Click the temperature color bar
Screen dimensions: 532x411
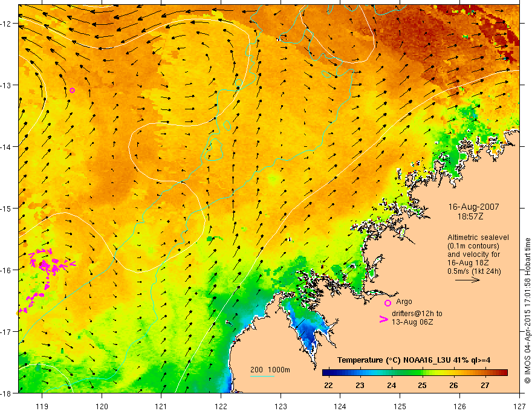click(415, 373)
